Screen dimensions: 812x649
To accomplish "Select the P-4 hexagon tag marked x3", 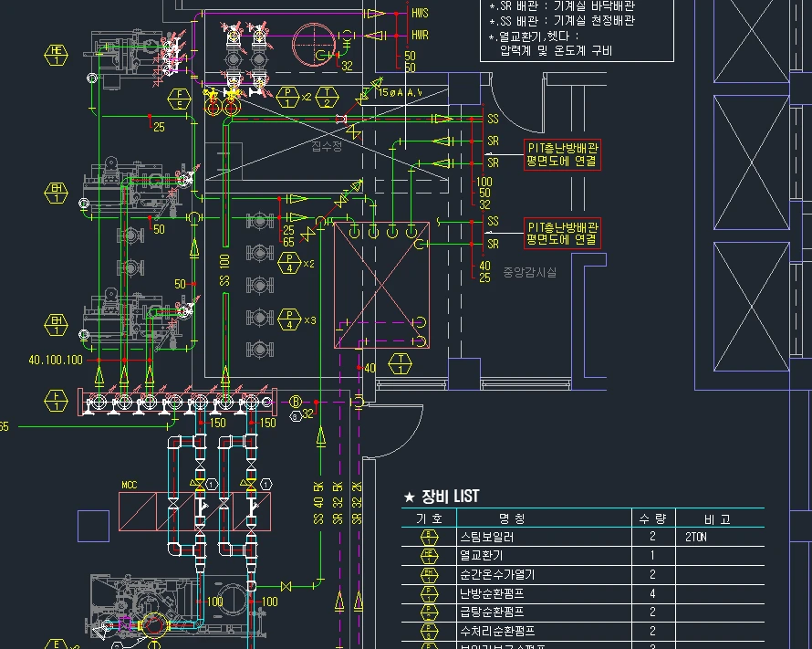I will coord(289,320).
